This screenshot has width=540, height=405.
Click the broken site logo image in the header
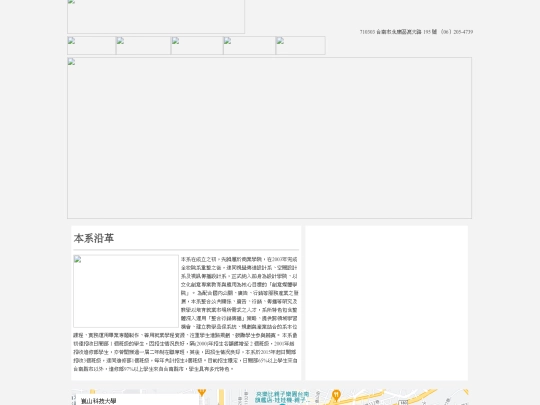[x=156, y=17]
